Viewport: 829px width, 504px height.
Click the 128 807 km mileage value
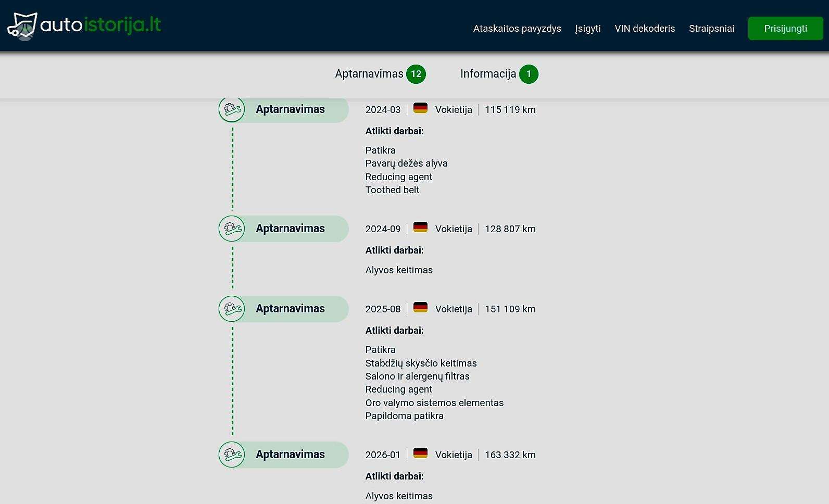(510, 229)
